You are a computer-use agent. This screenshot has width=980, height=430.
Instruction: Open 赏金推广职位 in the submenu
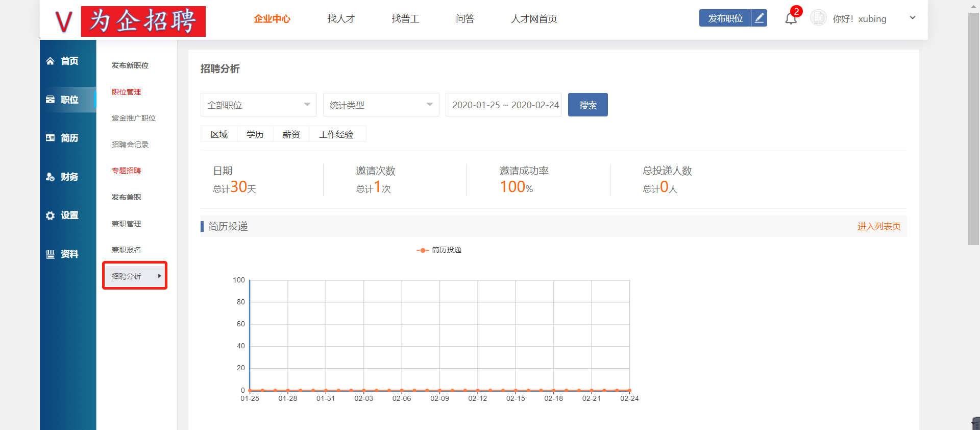pos(134,118)
